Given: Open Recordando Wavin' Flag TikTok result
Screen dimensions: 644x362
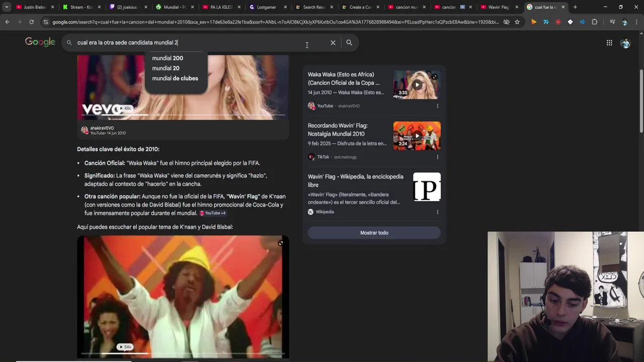Looking at the screenshot, I should pyautogui.click(x=338, y=130).
